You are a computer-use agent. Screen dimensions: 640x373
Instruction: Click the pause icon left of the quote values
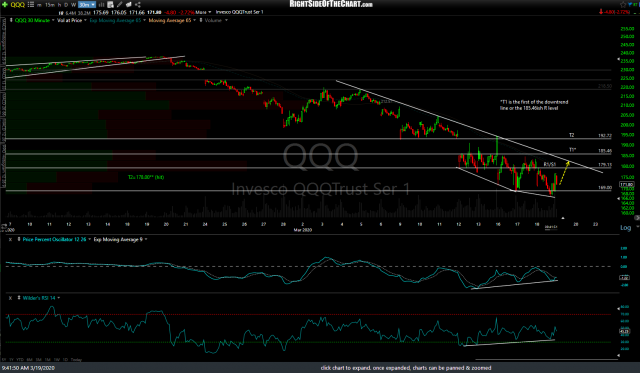point(61,13)
